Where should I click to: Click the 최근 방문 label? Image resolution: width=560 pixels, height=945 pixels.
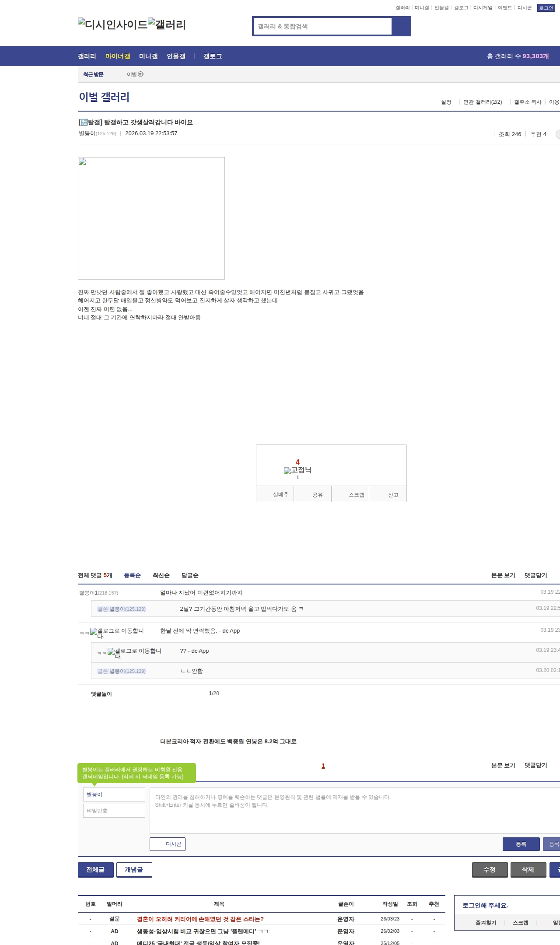93,74
